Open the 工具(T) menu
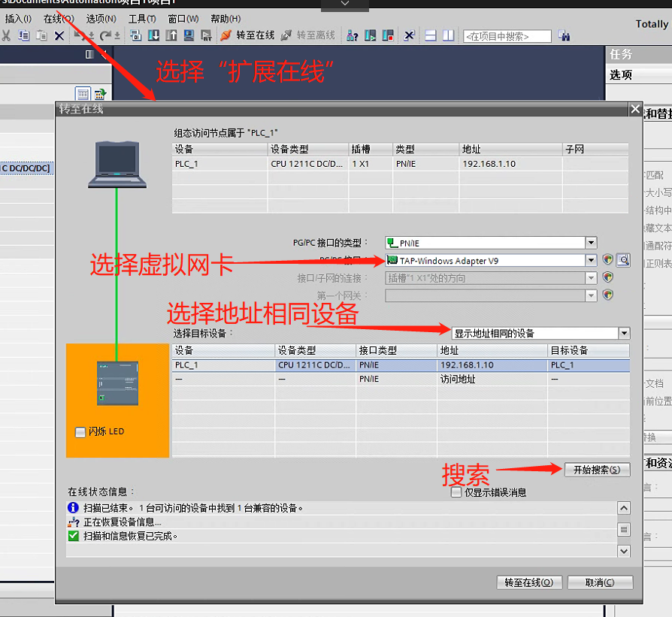This screenshot has height=617, width=672. [141, 19]
